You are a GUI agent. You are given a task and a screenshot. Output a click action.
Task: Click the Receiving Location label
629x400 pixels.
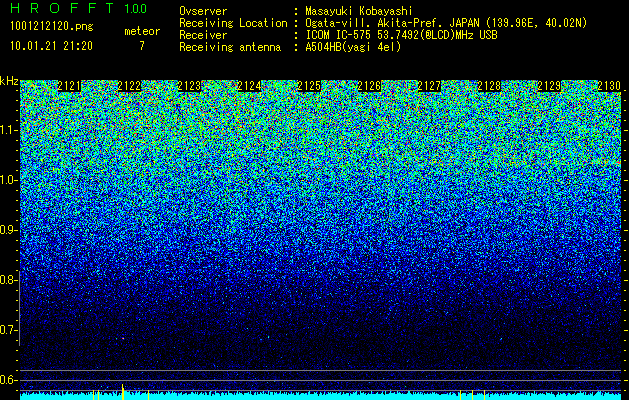[x=233, y=23]
